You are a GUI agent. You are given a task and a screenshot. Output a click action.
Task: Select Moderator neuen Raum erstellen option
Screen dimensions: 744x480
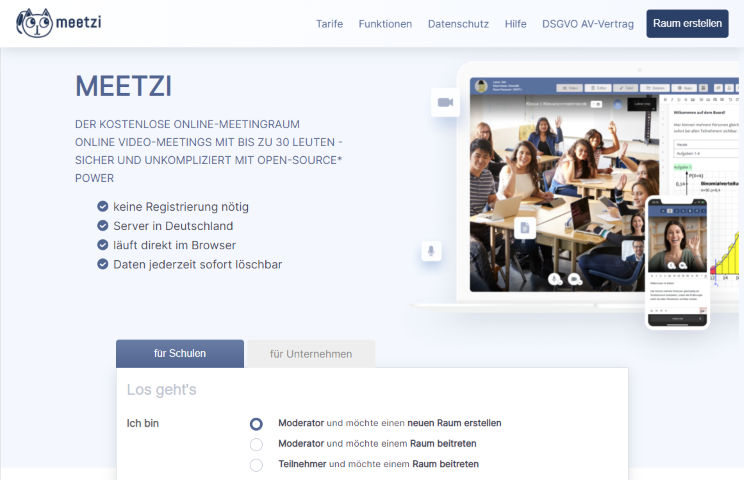[x=256, y=424]
